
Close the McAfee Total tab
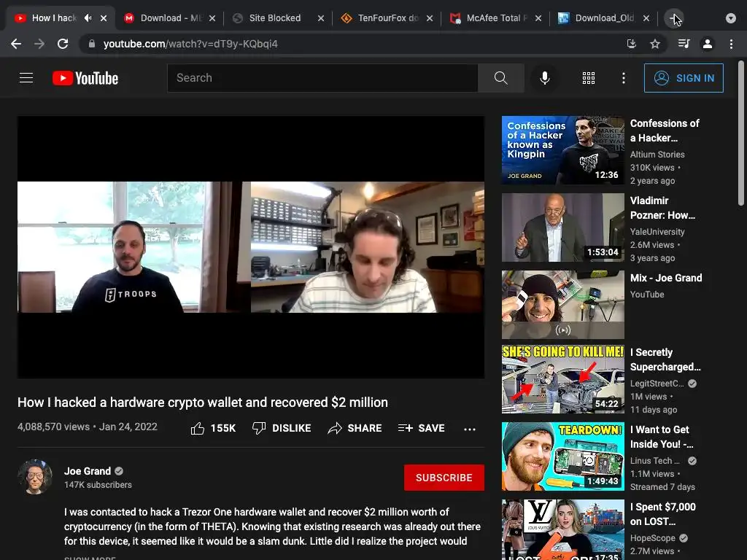(538, 18)
